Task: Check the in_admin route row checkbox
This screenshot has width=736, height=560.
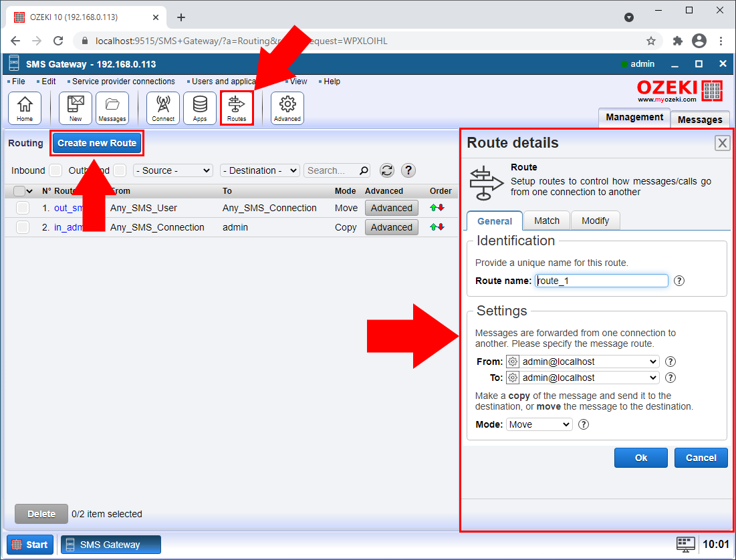Action: pyautogui.click(x=23, y=227)
